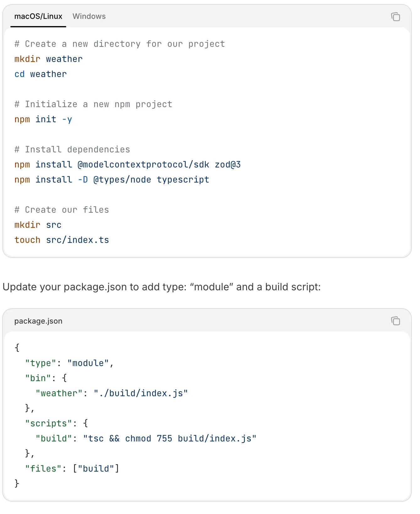This screenshot has width=420, height=514.
Task: Click the "bin": { line
Action: 46,378
